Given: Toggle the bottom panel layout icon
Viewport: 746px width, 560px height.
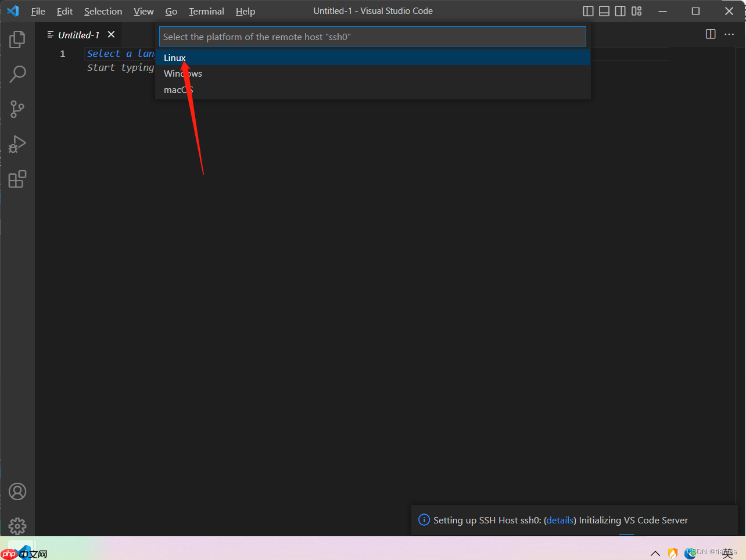Looking at the screenshot, I should click(x=604, y=11).
